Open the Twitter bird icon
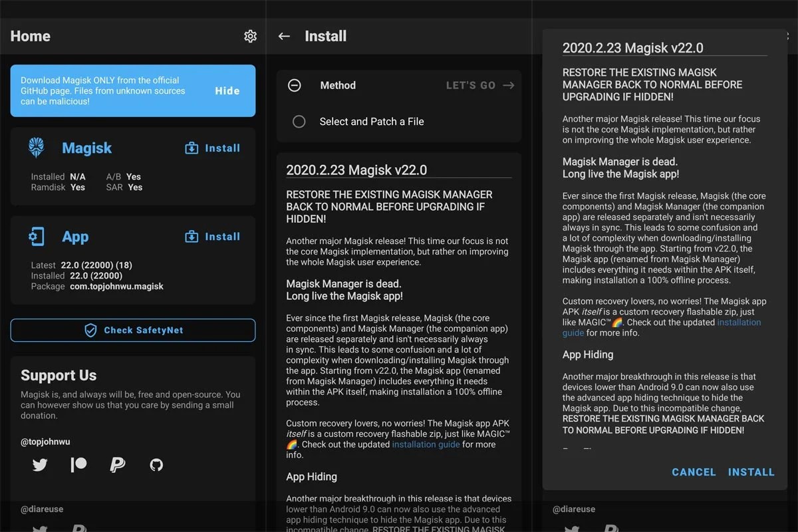This screenshot has height=532, width=798. pyautogui.click(x=39, y=464)
